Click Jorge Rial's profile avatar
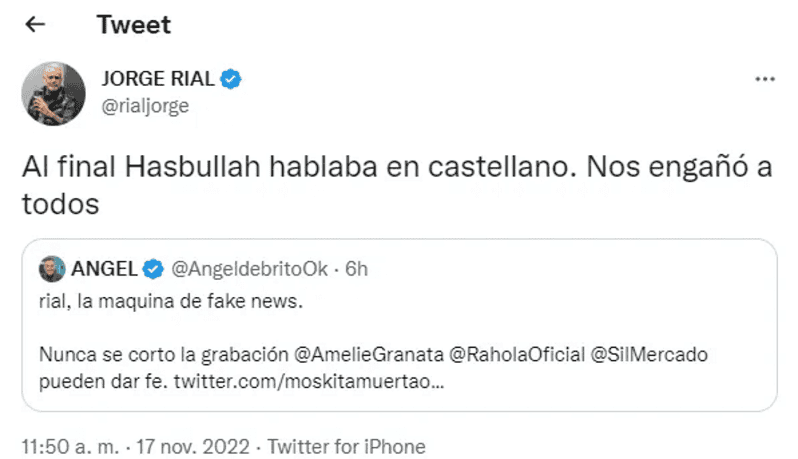This screenshot has height=459, width=798. pos(54,93)
